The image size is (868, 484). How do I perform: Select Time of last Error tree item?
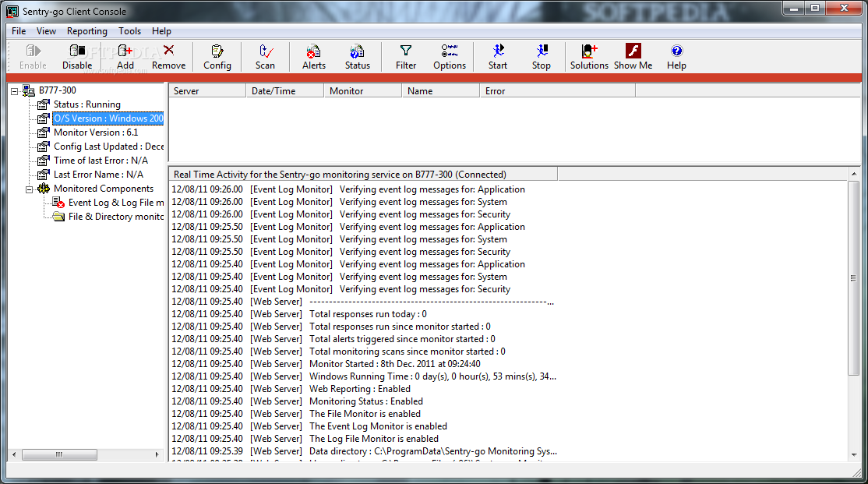point(101,160)
